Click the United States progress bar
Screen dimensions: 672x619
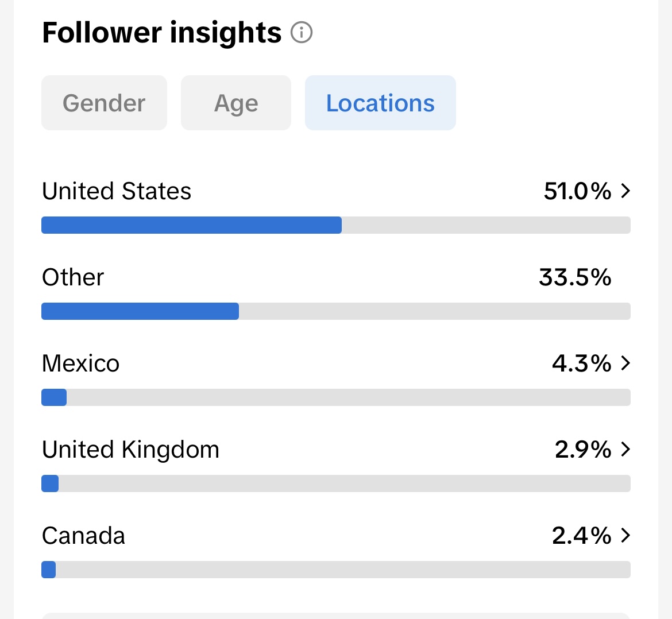click(335, 225)
